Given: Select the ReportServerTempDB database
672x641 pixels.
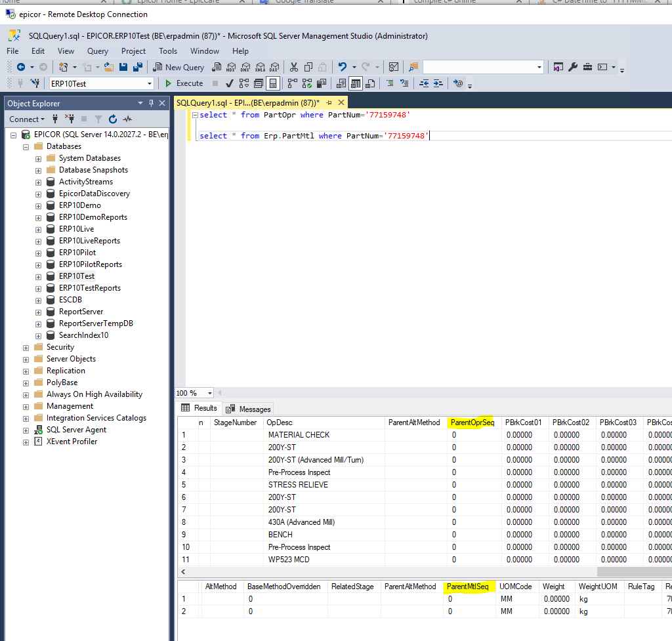Looking at the screenshot, I should coord(96,323).
